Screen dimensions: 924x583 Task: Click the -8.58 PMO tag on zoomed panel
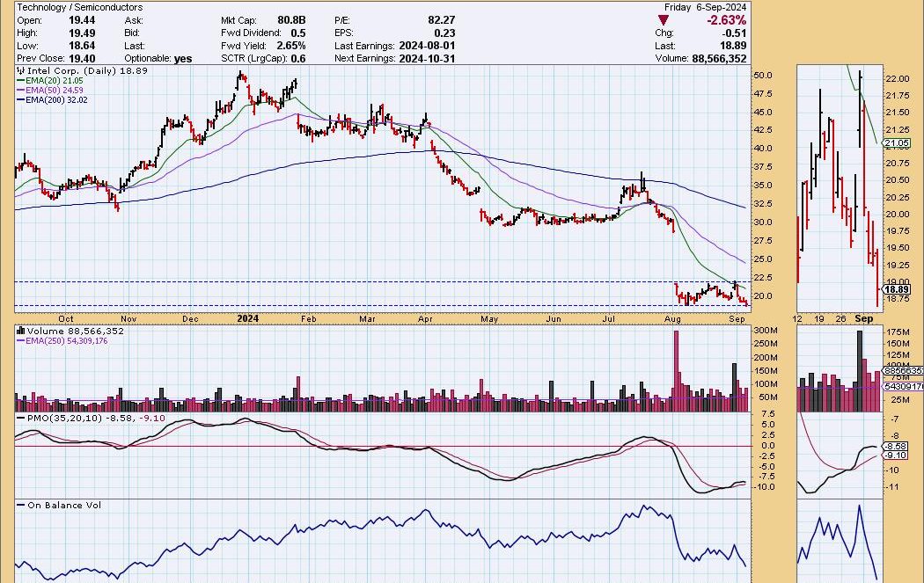pyautogui.click(x=896, y=447)
